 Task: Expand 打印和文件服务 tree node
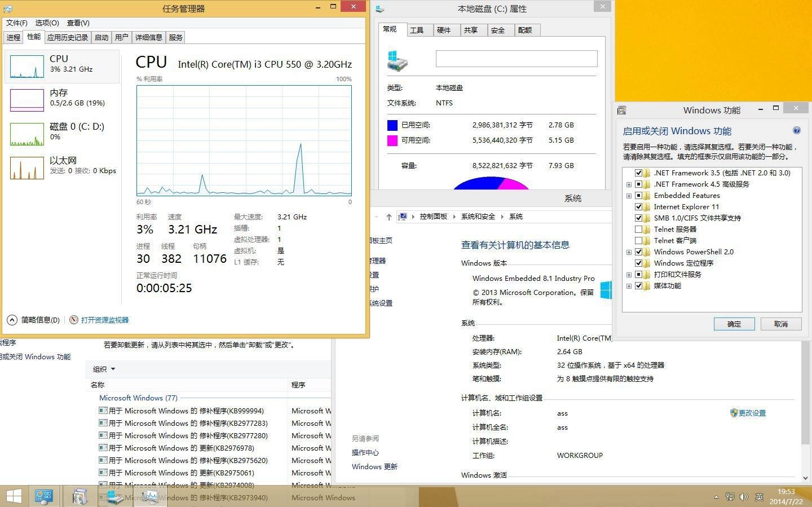[x=629, y=275]
